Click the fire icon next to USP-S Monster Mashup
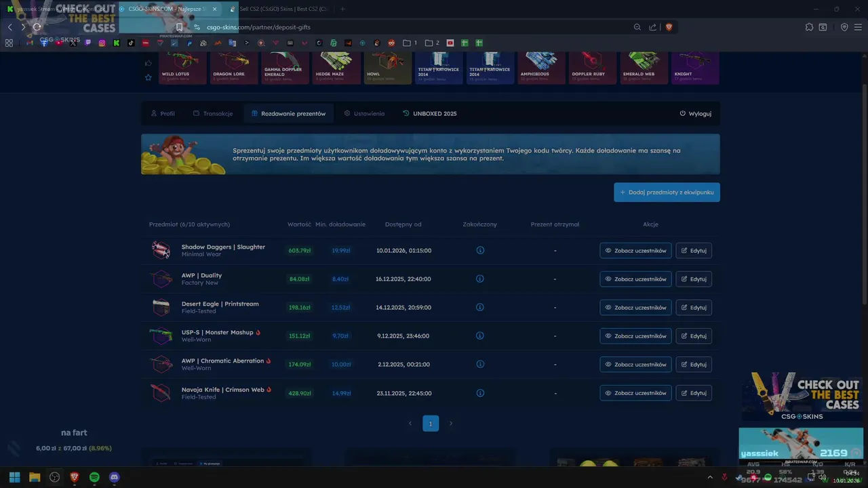868x488 pixels. point(258,333)
